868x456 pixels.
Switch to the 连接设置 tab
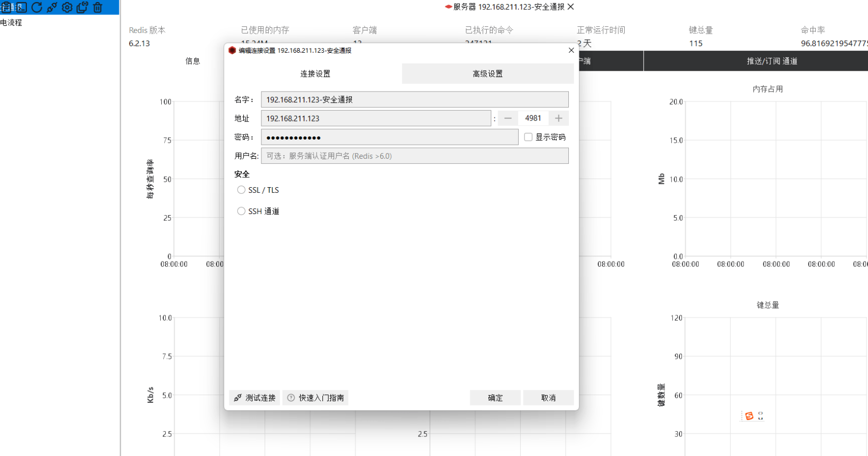315,74
